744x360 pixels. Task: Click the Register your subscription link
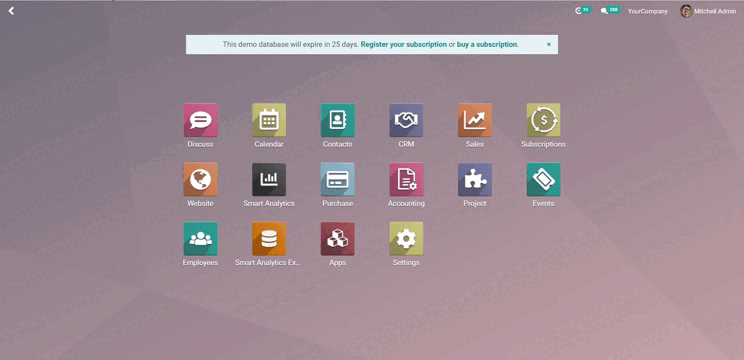pos(404,44)
